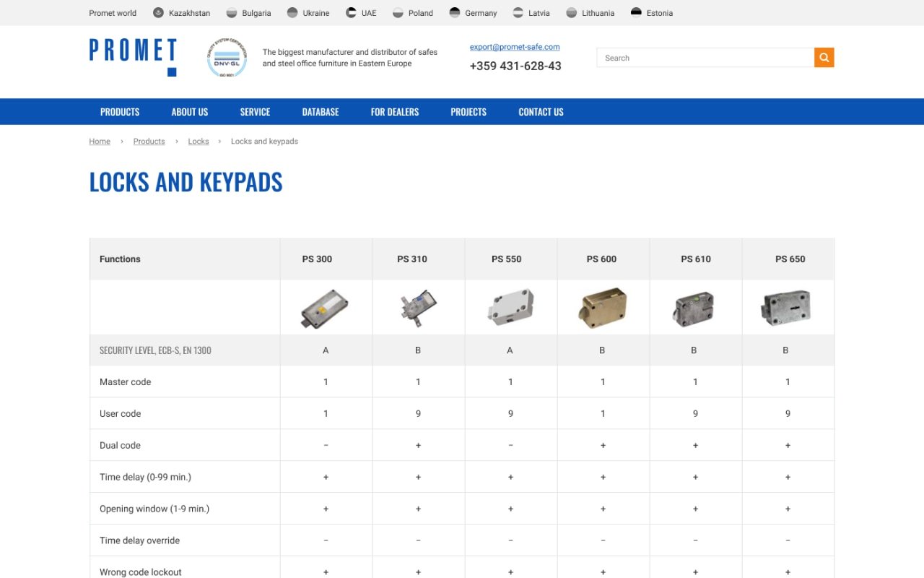
Task: Click the UAE flag icon
Action: click(x=352, y=13)
